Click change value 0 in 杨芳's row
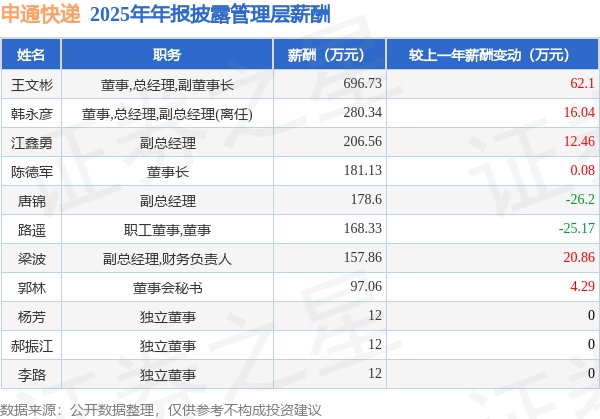The height and width of the screenshot is (419, 600). coord(591,315)
